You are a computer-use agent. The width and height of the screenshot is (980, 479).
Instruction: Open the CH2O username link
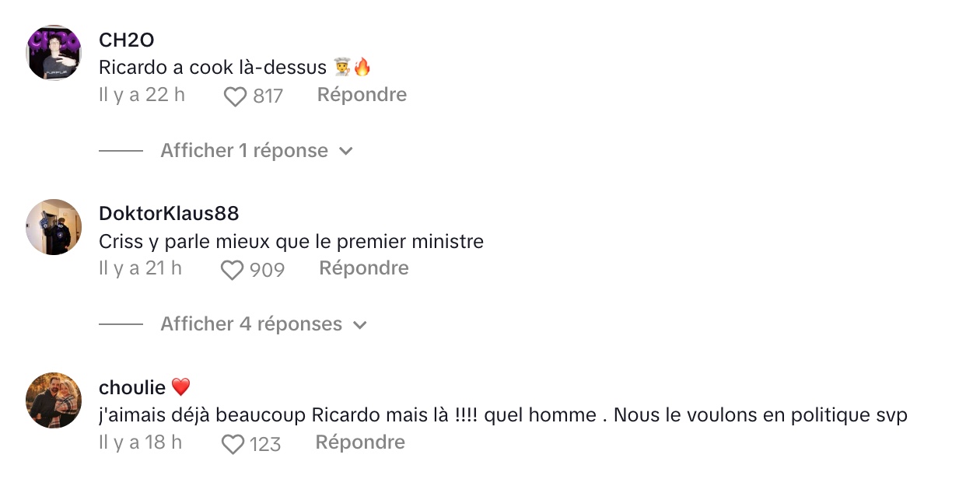pyautogui.click(x=127, y=40)
